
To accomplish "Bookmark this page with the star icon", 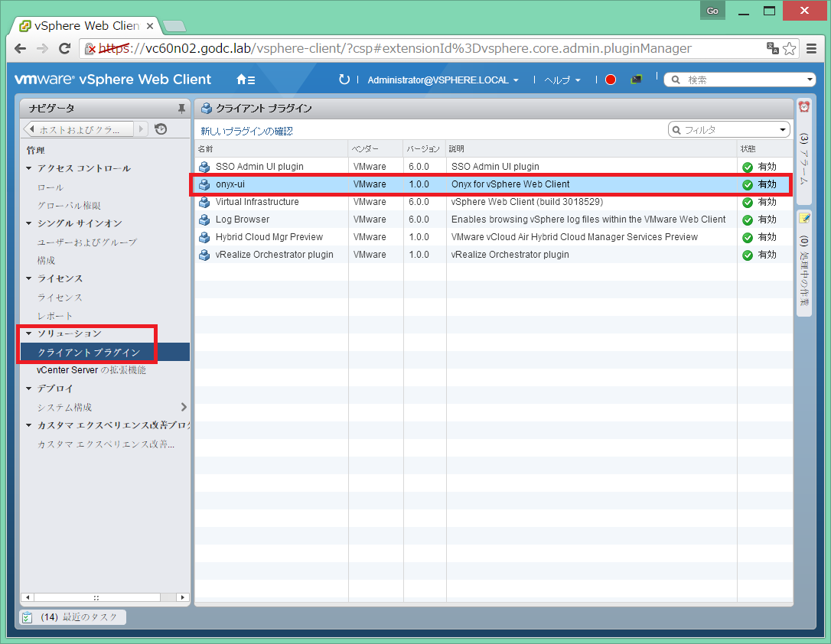I will [789, 49].
